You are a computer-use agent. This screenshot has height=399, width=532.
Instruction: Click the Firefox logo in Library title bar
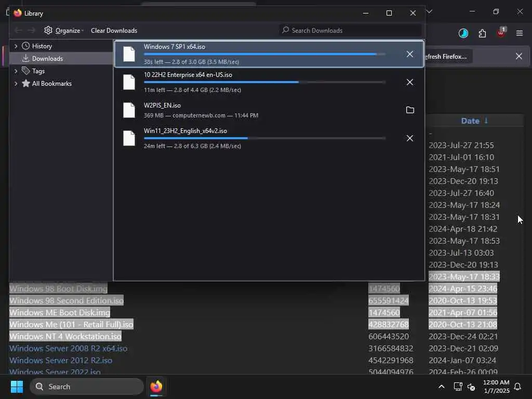point(18,13)
